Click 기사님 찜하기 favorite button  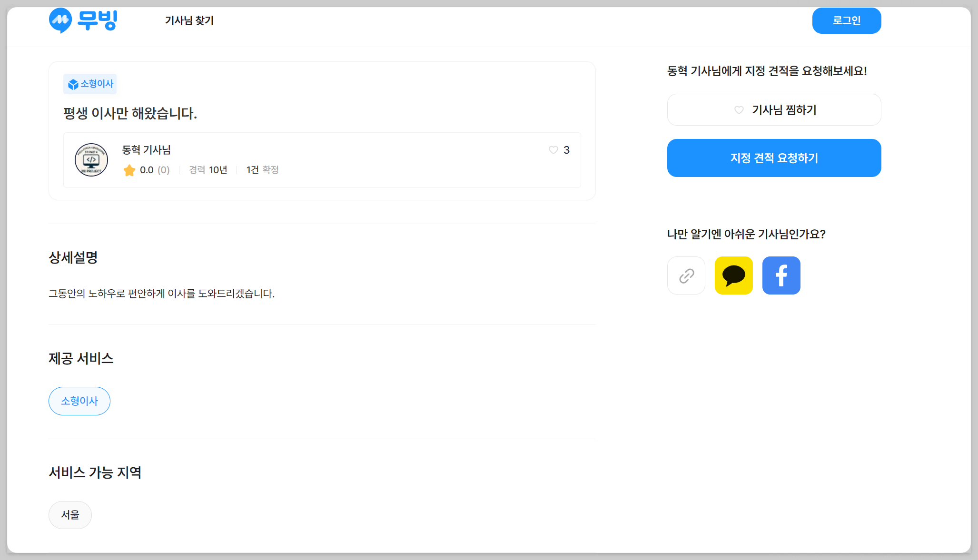point(774,110)
